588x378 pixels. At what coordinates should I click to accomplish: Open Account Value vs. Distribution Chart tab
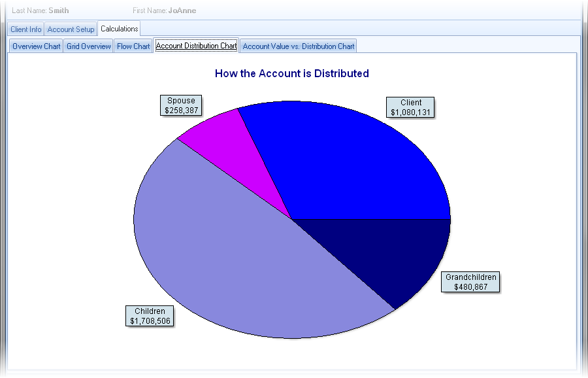pos(299,46)
